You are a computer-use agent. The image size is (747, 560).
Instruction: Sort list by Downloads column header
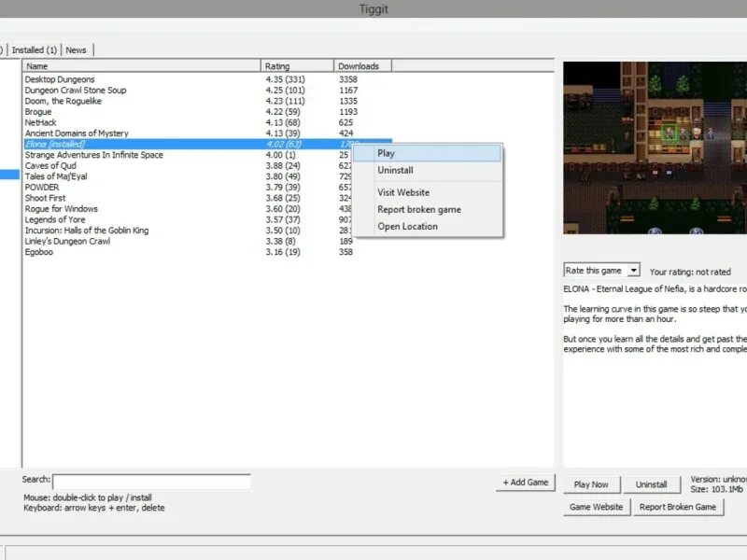click(363, 66)
